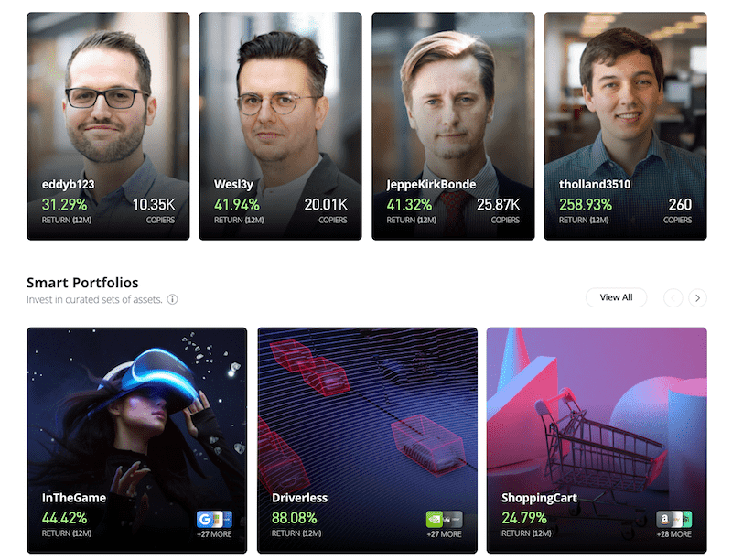
Task: Click the 258.93% return on tholland3510
Action: coord(586,204)
